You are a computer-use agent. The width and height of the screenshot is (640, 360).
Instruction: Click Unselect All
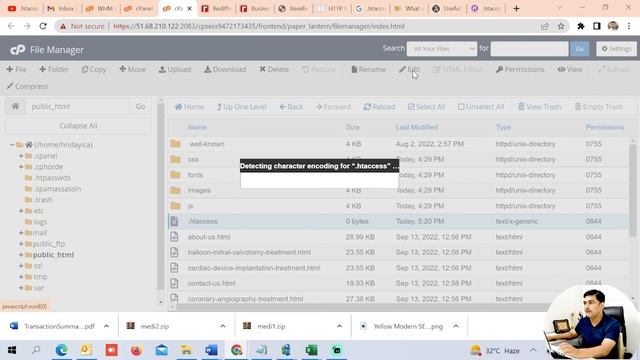pyautogui.click(x=481, y=107)
